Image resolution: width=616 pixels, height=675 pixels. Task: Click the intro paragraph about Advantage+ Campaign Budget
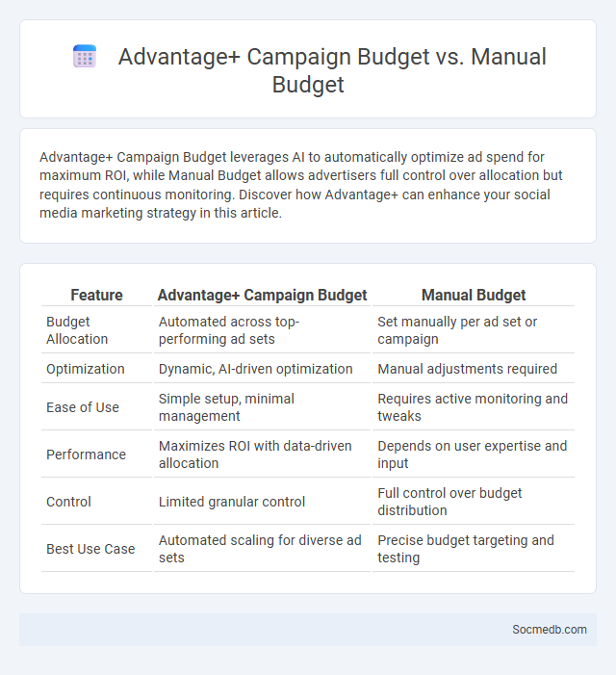coord(301,185)
